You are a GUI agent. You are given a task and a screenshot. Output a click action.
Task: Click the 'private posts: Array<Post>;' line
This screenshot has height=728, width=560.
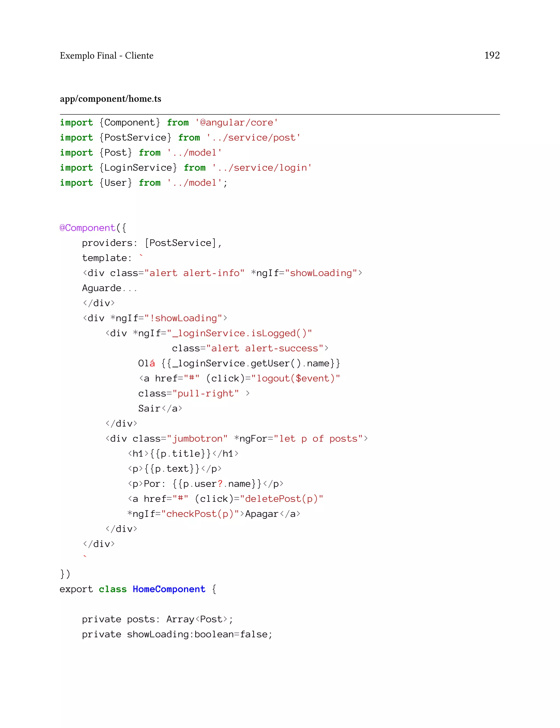pyautogui.click(x=157, y=619)
